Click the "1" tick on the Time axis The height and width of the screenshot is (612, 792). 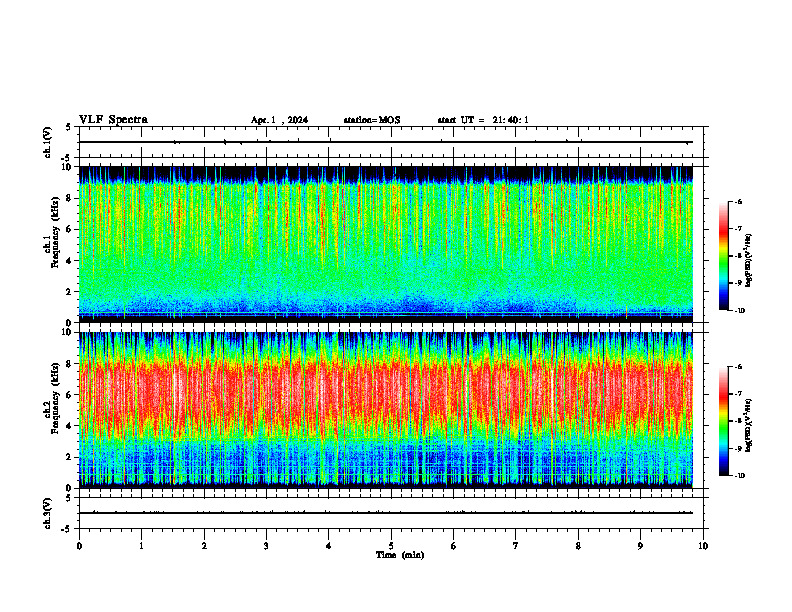[141, 546]
